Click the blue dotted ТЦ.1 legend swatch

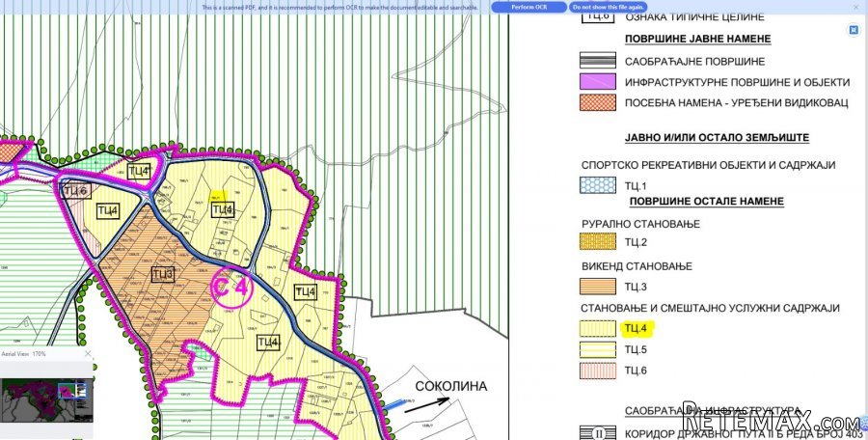597,185
